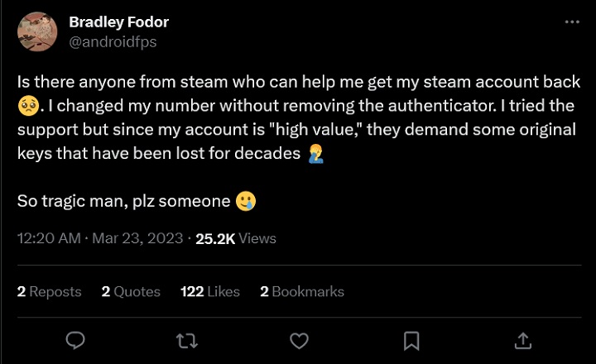Open the share icon menu
Viewport: 596px width, 364px height.
click(x=522, y=340)
